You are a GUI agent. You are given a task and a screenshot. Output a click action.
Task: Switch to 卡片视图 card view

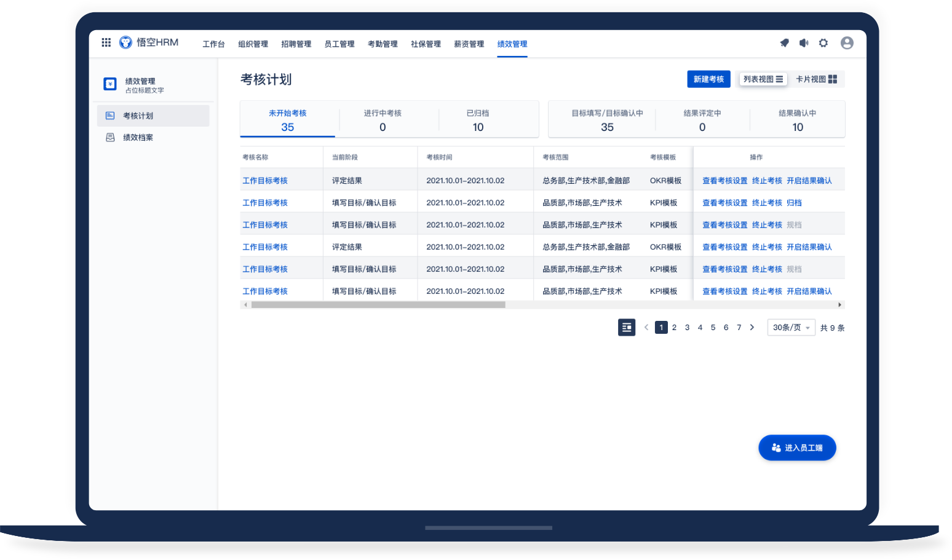[816, 79]
